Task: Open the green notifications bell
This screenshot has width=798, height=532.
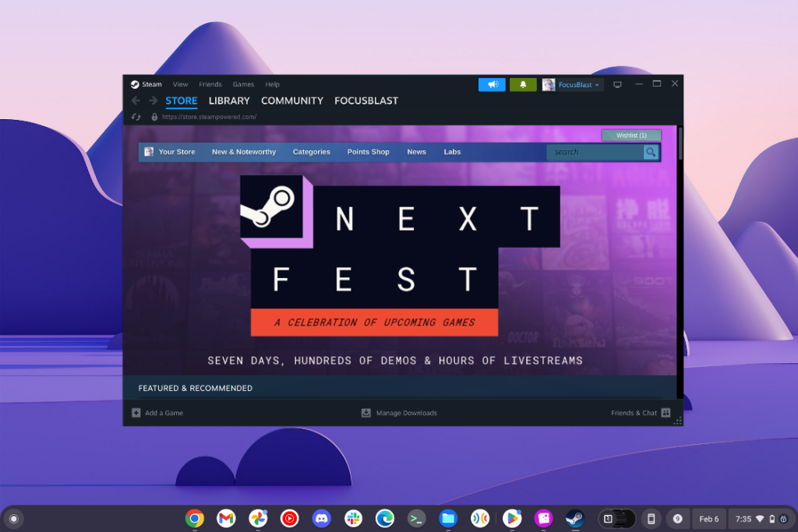Action: [523, 85]
